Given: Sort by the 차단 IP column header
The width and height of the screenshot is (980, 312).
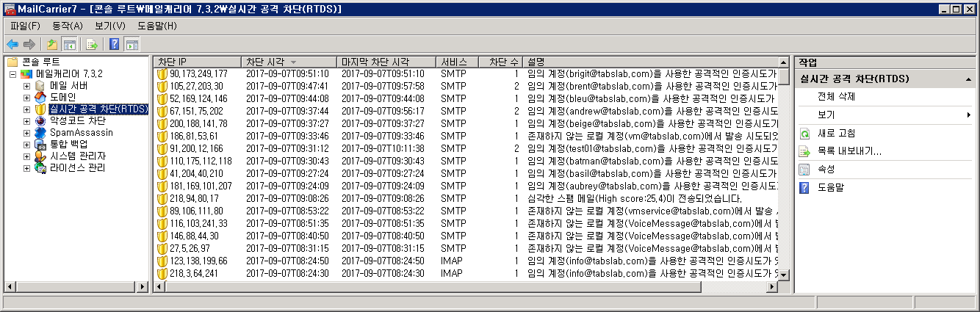Looking at the screenshot, I should (x=198, y=62).
